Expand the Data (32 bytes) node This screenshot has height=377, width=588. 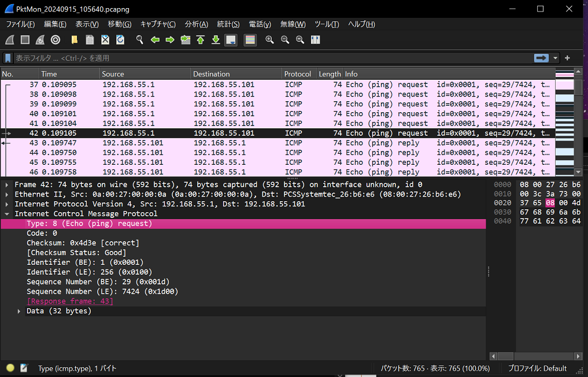(x=19, y=311)
